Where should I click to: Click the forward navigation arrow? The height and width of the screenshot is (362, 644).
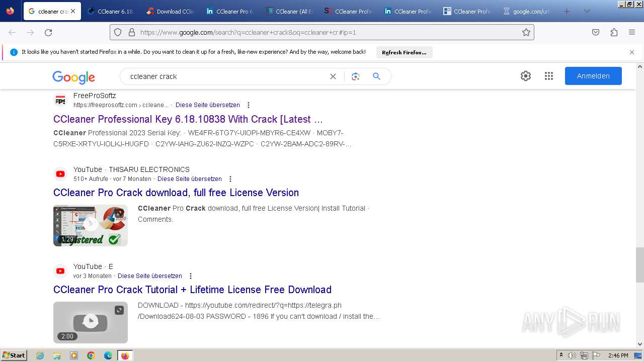(x=30, y=32)
